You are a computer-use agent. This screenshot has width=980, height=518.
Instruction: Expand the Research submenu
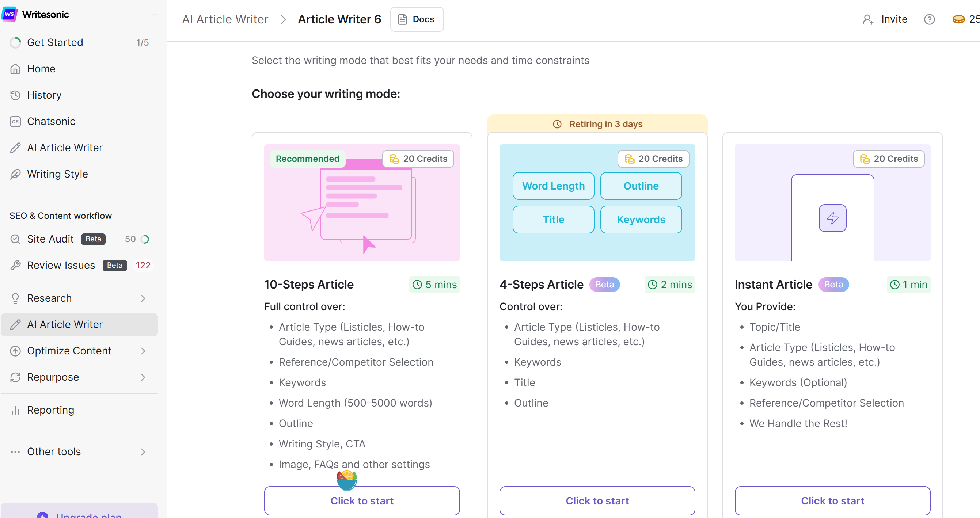coord(143,298)
